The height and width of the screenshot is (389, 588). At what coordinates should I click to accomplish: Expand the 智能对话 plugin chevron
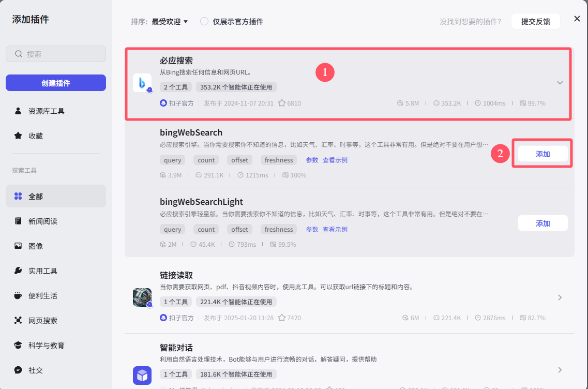pos(560,370)
